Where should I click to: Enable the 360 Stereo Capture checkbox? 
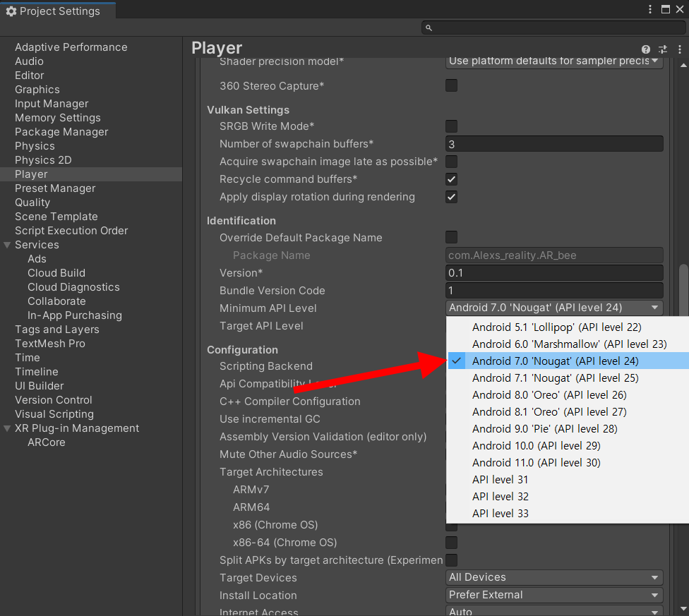coord(451,85)
